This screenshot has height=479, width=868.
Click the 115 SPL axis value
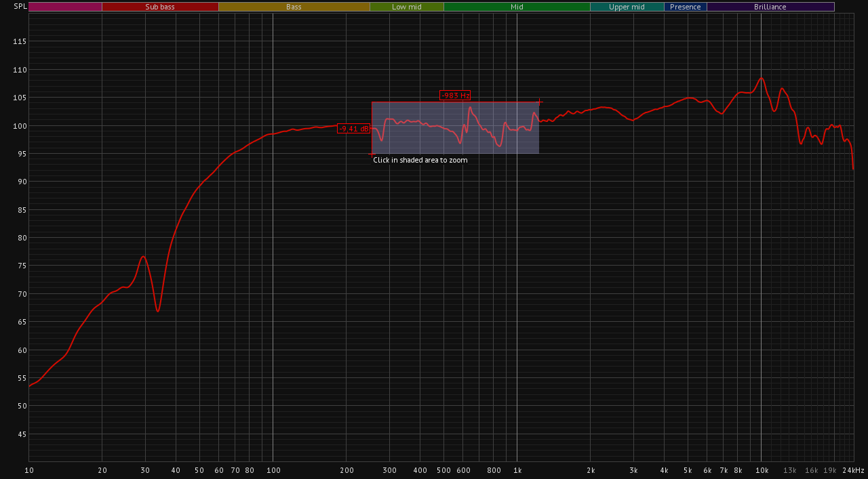tap(20, 41)
